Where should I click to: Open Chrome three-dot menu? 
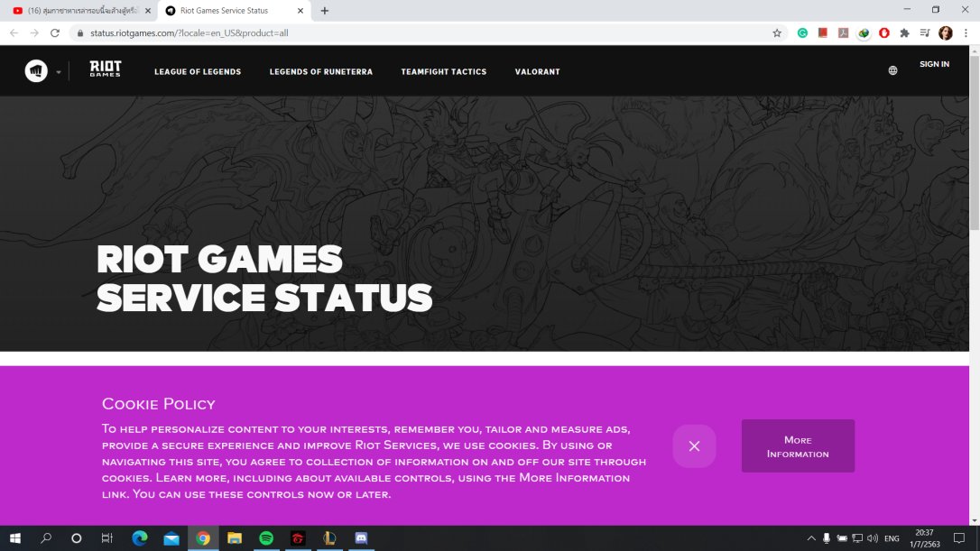click(966, 33)
